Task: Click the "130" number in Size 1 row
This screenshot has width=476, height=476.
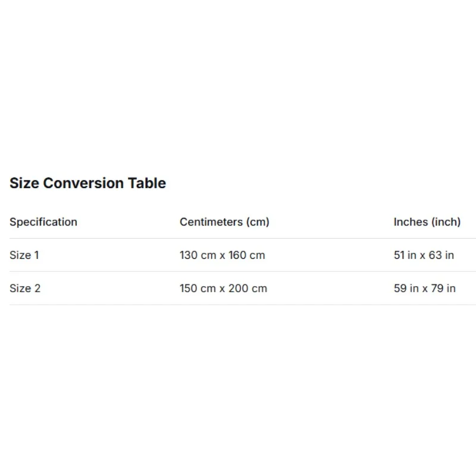Action: click(x=189, y=255)
